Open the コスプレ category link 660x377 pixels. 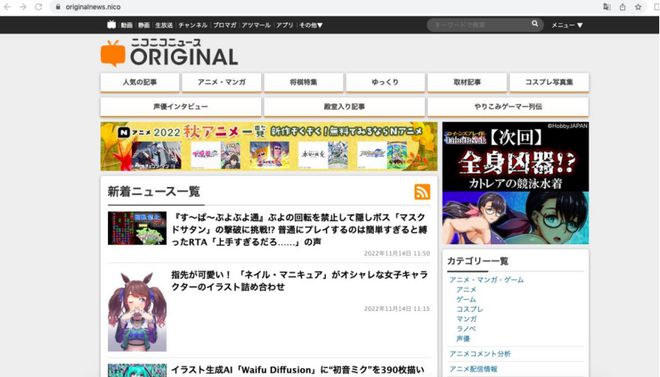470,309
